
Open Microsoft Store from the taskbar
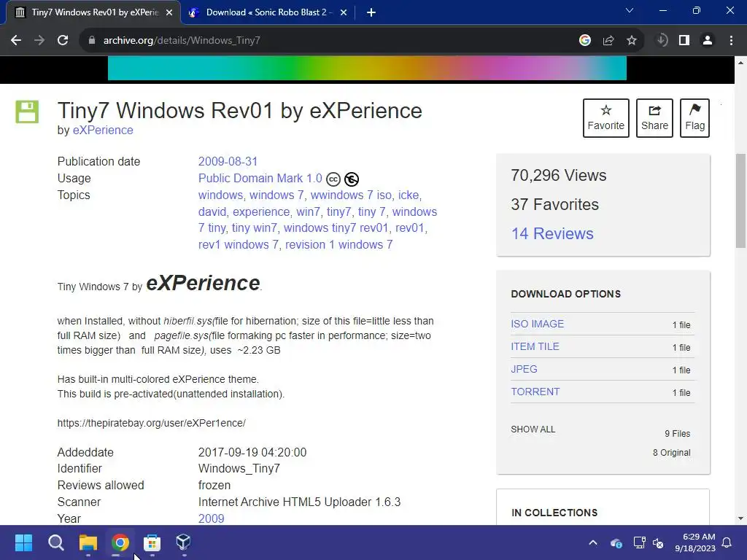tap(152, 542)
